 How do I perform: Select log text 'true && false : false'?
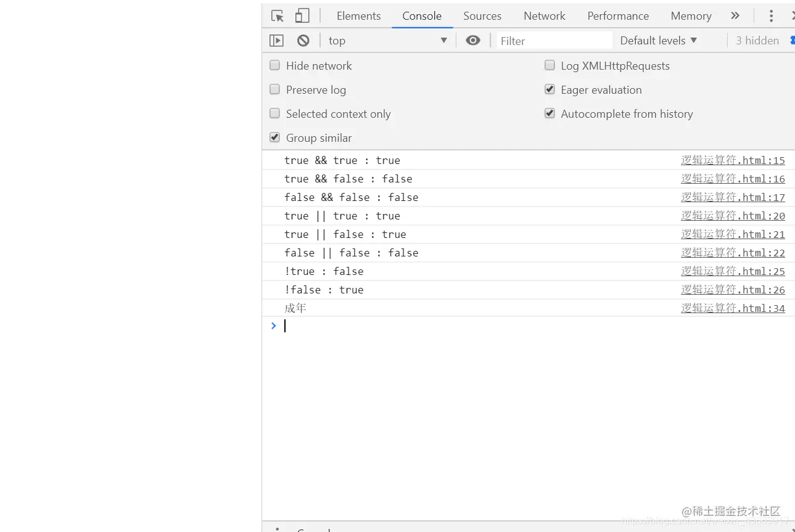click(348, 179)
